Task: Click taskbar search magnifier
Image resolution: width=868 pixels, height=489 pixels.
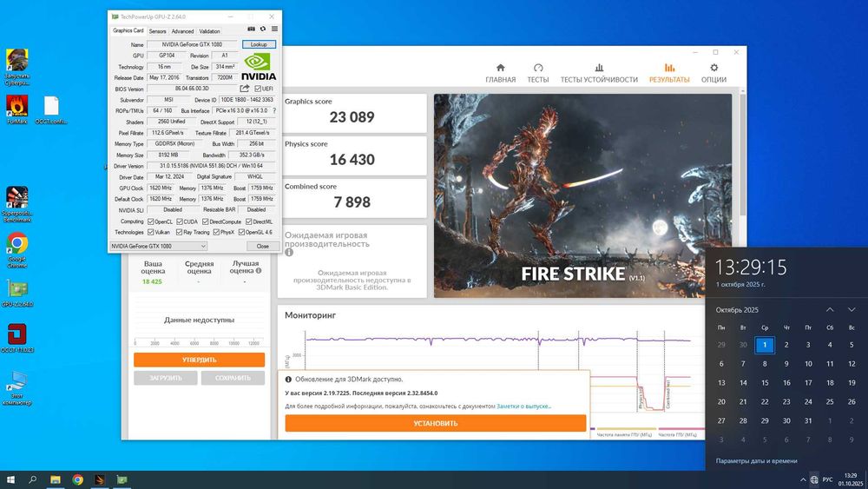Action: [32, 479]
